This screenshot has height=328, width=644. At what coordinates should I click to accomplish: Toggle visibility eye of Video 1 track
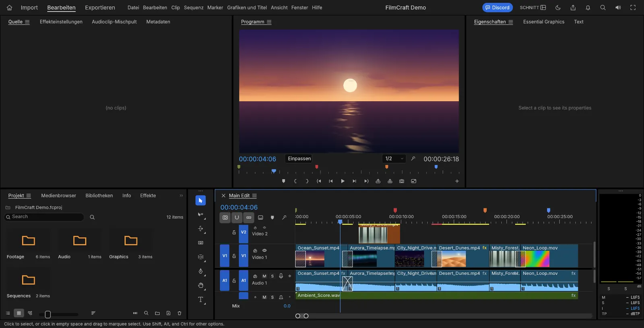[x=264, y=250]
